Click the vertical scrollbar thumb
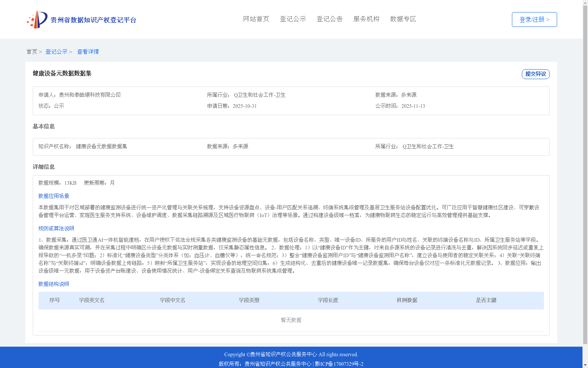Screen dimensions: 588x368 (x=585, y=175)
